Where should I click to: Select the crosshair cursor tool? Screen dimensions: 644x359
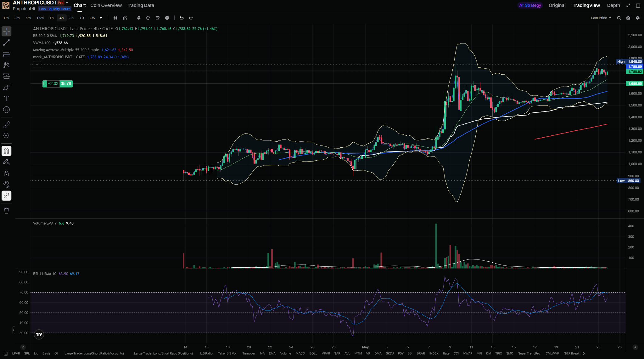(x=6, y=31)
